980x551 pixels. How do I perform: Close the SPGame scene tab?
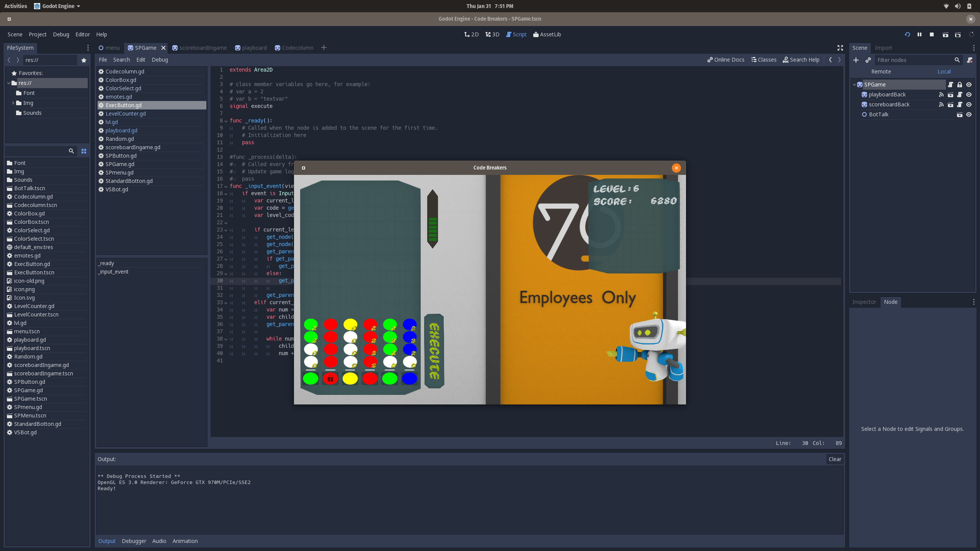pyautogui.click(x=163, y=48)
